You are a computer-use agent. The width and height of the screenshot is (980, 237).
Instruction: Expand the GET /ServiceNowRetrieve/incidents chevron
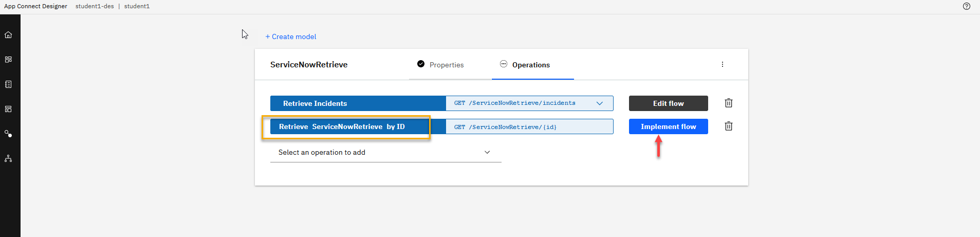tap(599, 103)
